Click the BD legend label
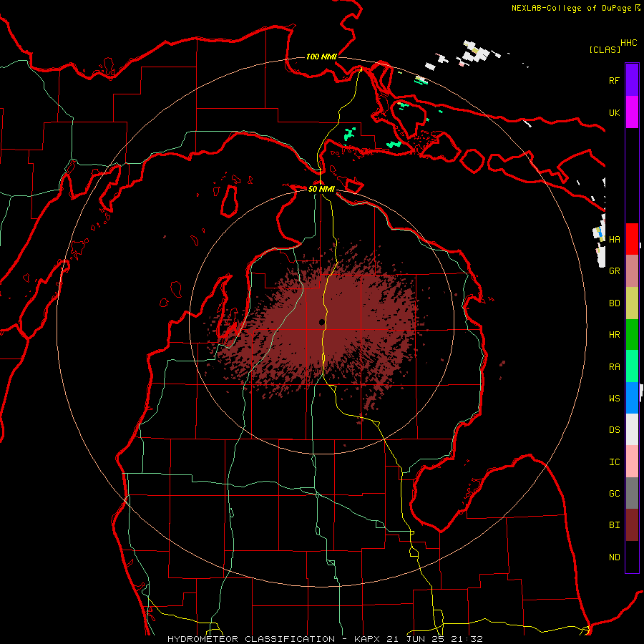This screenshot has width=644, height=644. click(615, 303)
